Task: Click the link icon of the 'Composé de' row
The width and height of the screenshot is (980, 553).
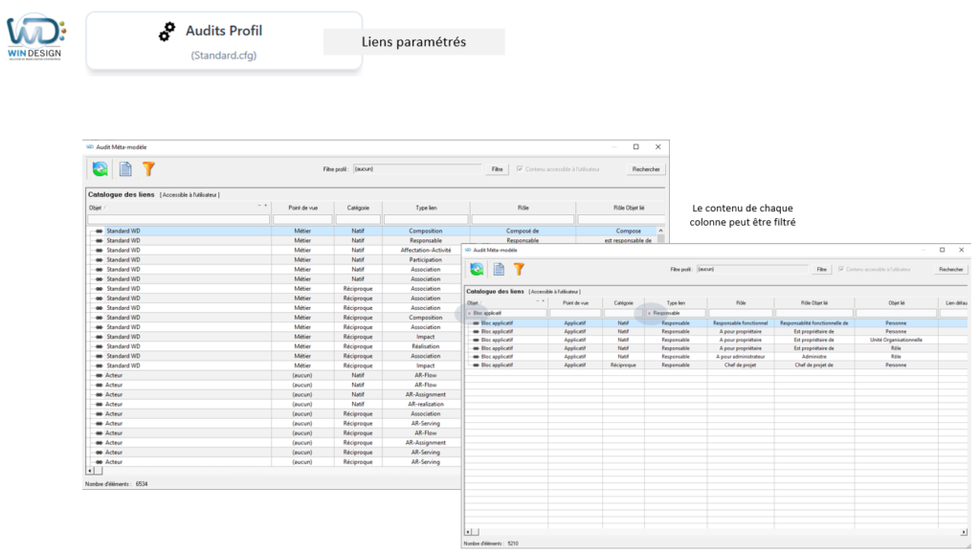Action: point(99,231)
